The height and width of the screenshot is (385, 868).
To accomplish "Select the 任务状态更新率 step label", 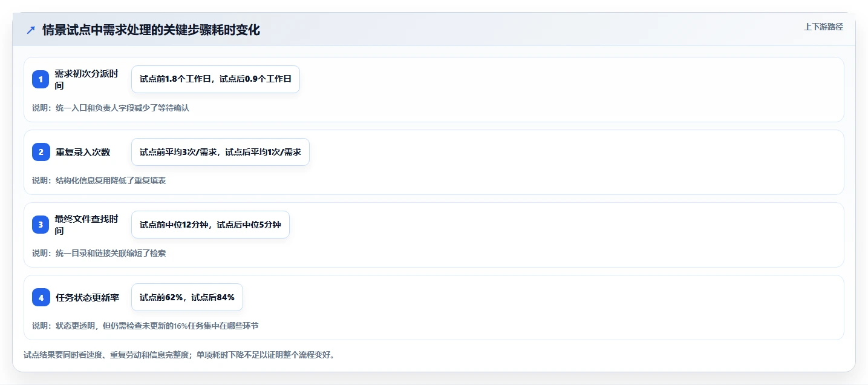I will pos(88,297).
